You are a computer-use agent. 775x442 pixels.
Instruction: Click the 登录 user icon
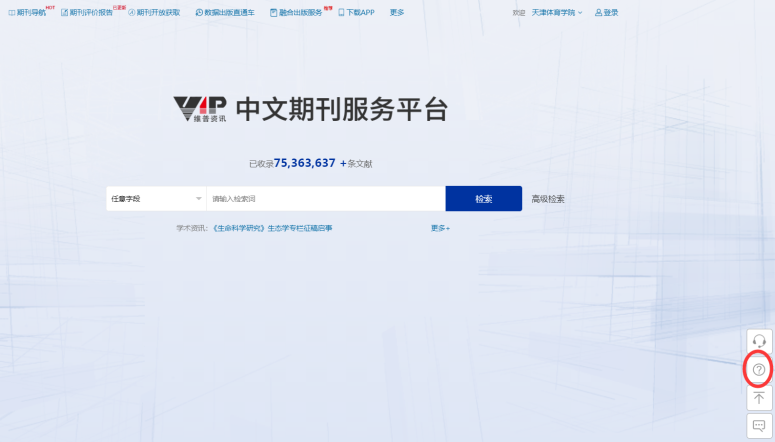598,12
